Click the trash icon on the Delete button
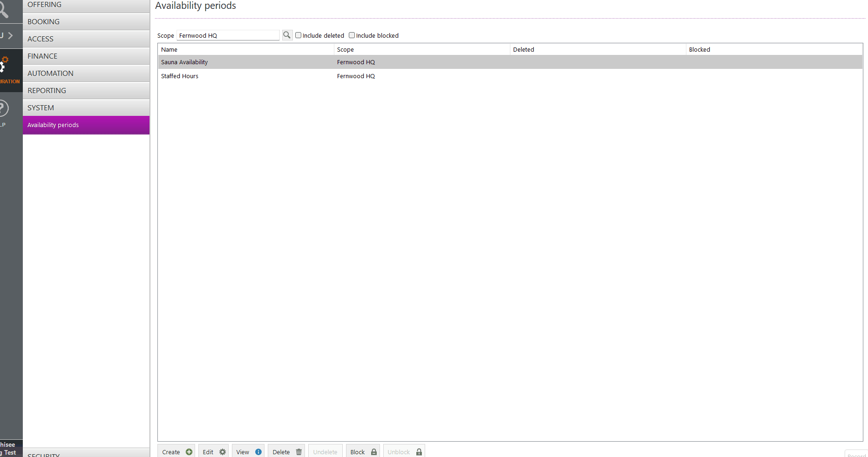 298,451
